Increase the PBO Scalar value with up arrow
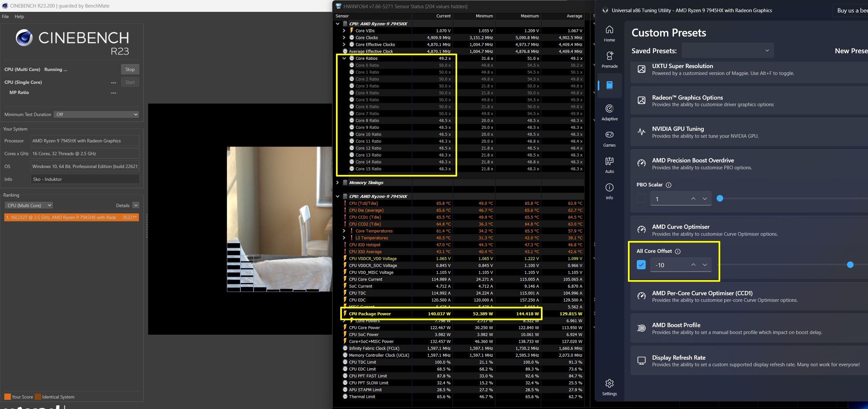The image size is (868, 409). 693,199
